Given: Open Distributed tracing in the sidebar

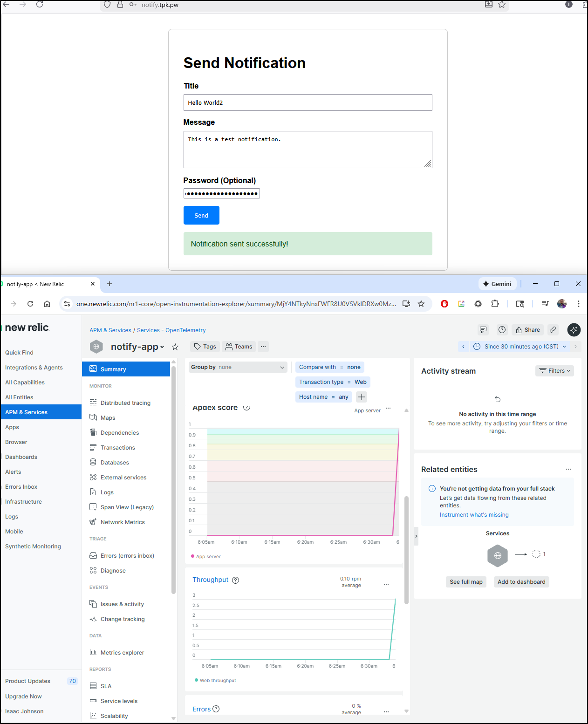Looking at the screenshot, I should [x=125, y=403].
